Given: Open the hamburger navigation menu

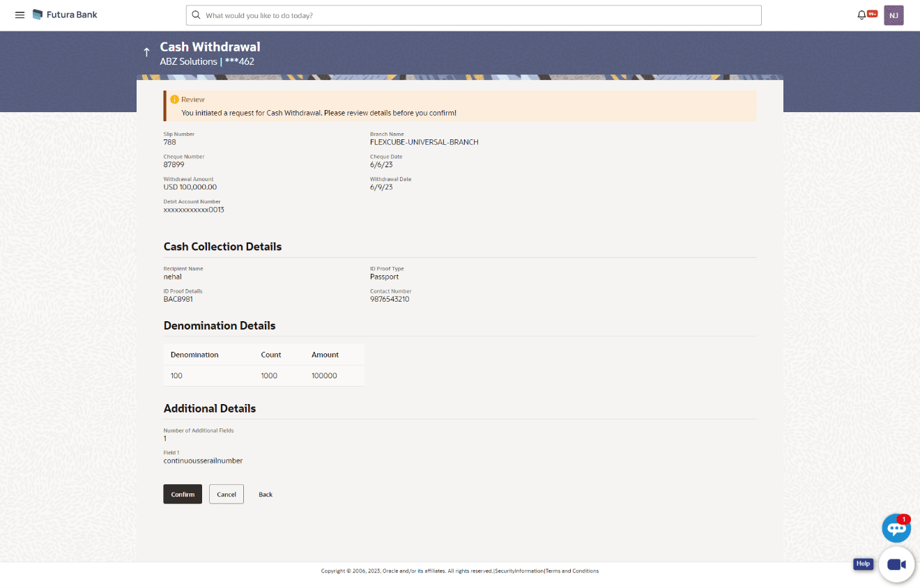Looking at the screenshot, I should point(20,15).
